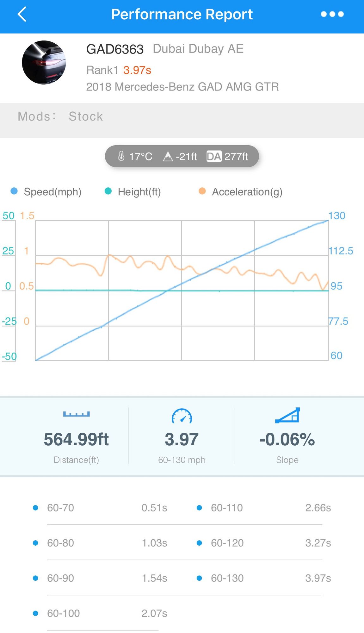
Task: Open the GAD6363 user profile
Action: [115, 49]
